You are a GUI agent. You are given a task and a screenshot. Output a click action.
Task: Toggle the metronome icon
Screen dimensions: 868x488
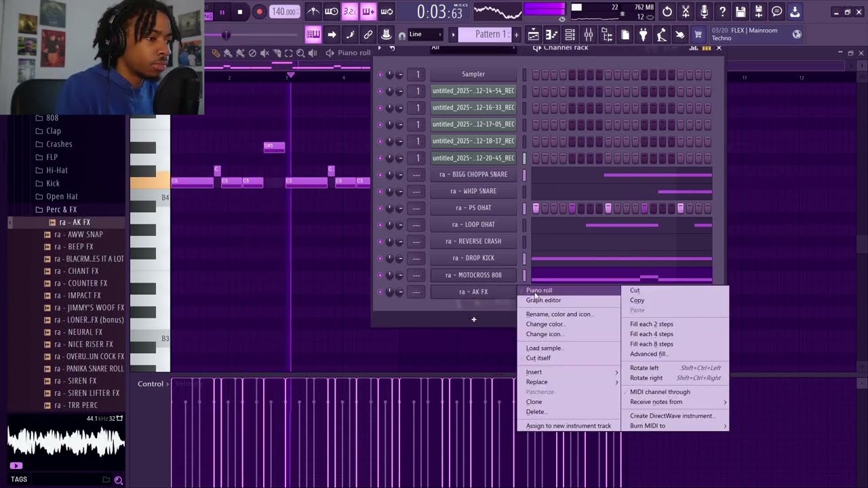click(313, 12)
